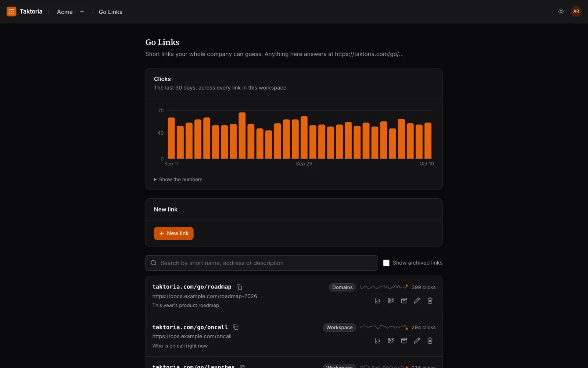Screen dimensions: 588x368
Task: Copy the go/oncall short link
Action: click(236, 327)
